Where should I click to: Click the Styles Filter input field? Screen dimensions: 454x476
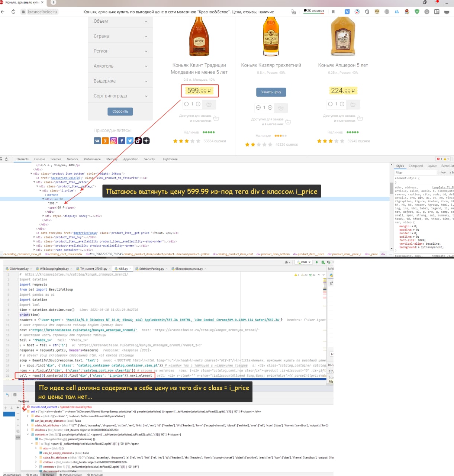(415, 173)
